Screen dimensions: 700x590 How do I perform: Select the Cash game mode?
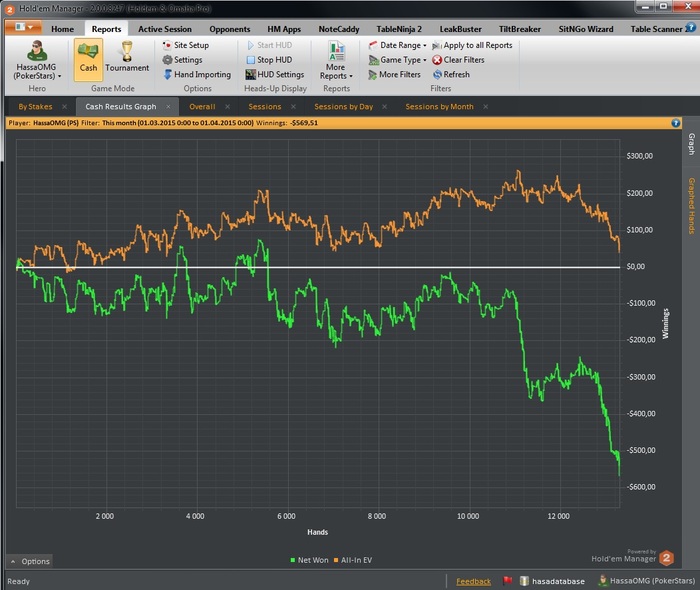click(x=88, y=59)
